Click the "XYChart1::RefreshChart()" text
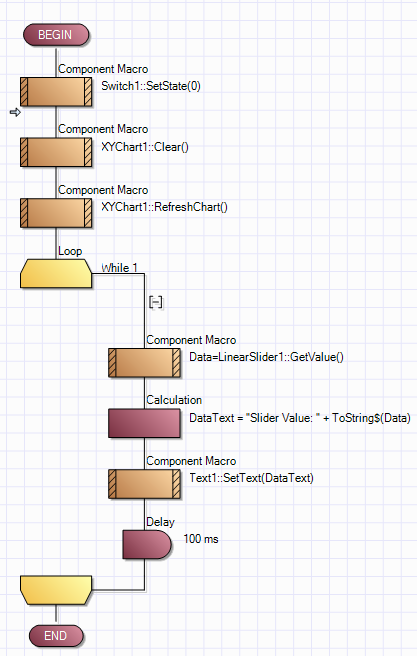Image resolution: width=417 pixels, height=656 pixels. pyautogui.click(x=164, y=207)
